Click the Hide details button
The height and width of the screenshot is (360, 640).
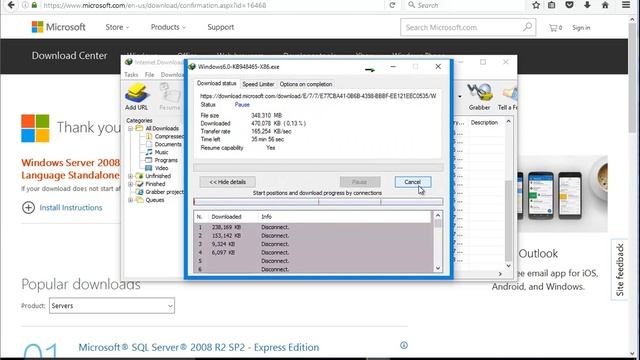click(x=227, y=182)
